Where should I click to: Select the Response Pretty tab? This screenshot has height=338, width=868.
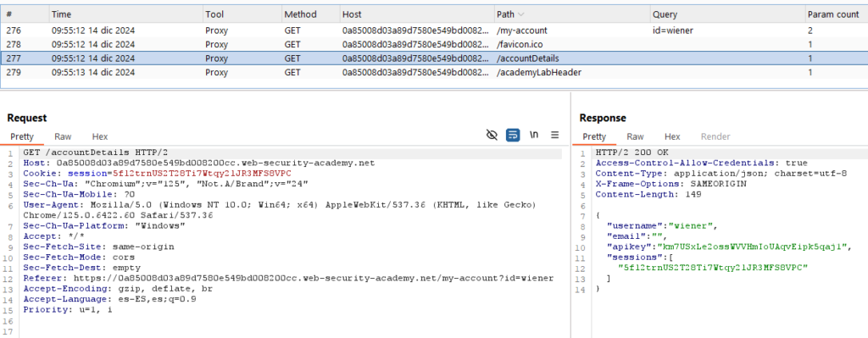point(594,136)
